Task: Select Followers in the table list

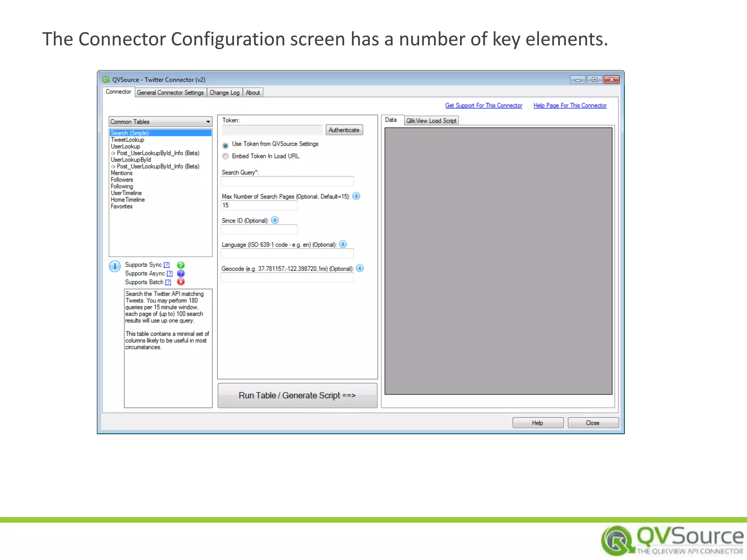Action: tap(160, 179)
